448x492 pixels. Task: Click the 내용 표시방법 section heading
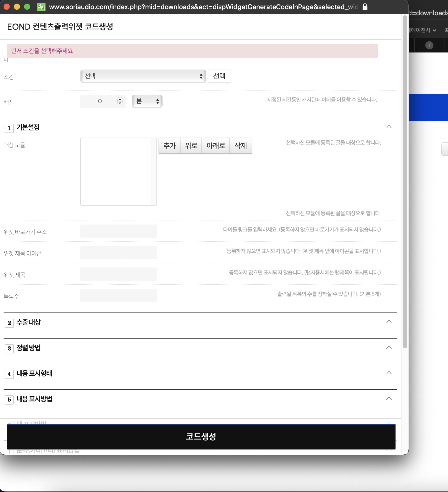pyautogui.click(x=34, y=399)
